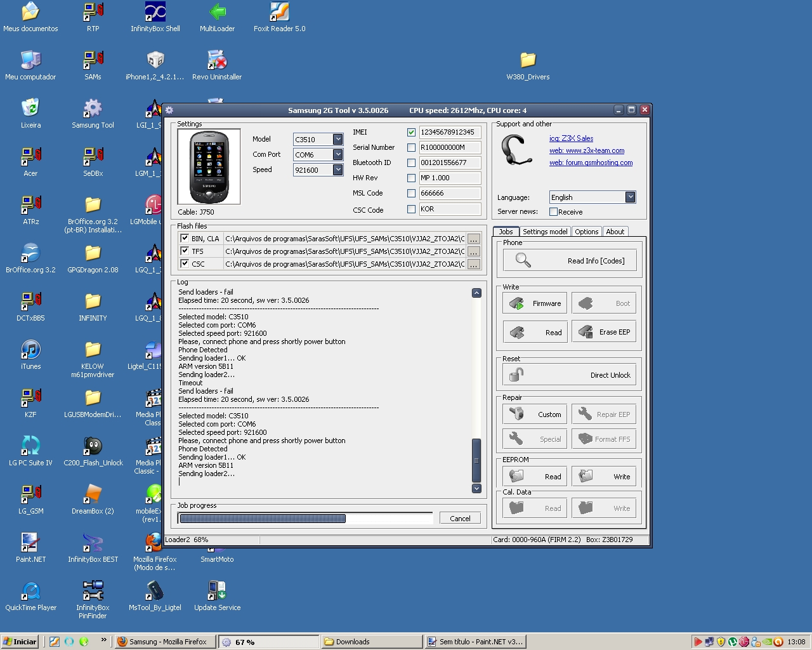Viewport: 812px width, 650px height.
Task: Open the DCTxBB5 desktop shortcut
Action: pos(30,307)
